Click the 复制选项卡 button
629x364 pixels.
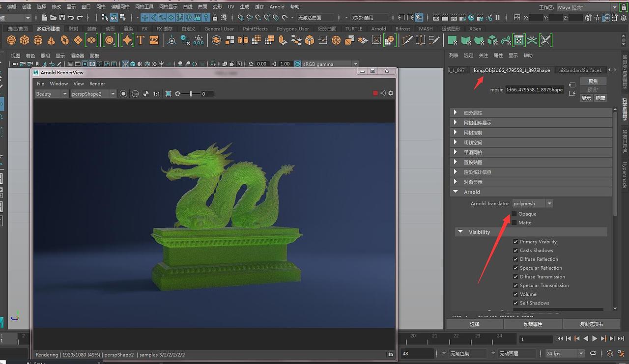[591, 324]
